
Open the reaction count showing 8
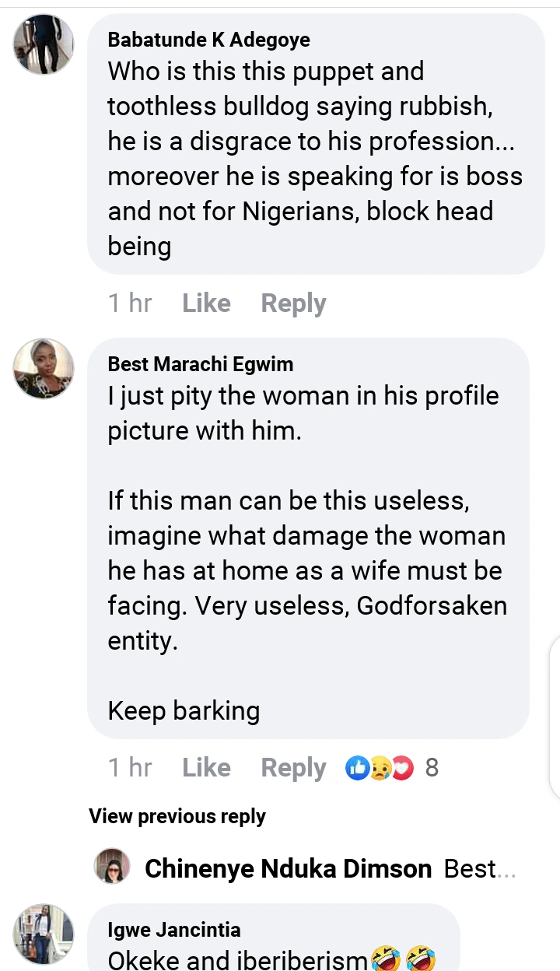click(x=432, y=768)
